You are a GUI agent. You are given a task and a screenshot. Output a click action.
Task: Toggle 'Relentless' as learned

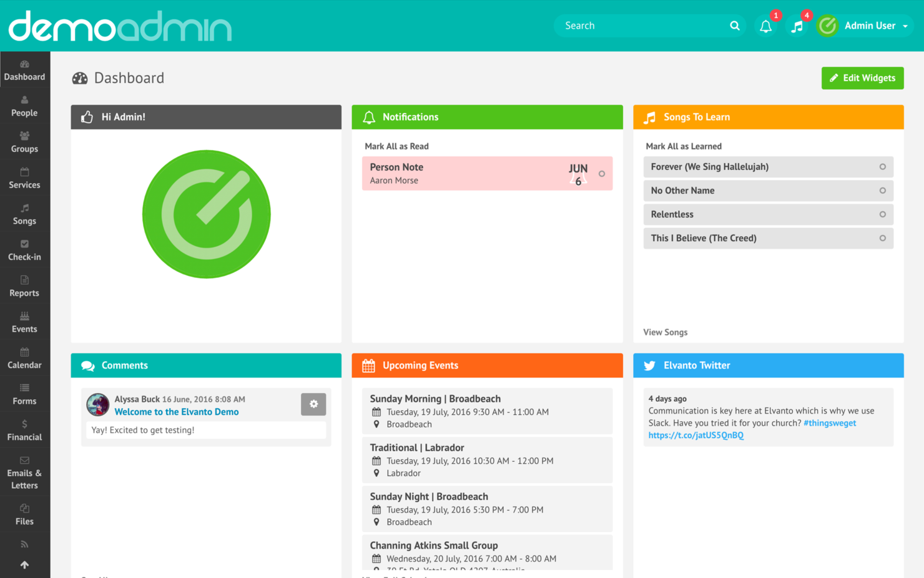click(882, 214)
